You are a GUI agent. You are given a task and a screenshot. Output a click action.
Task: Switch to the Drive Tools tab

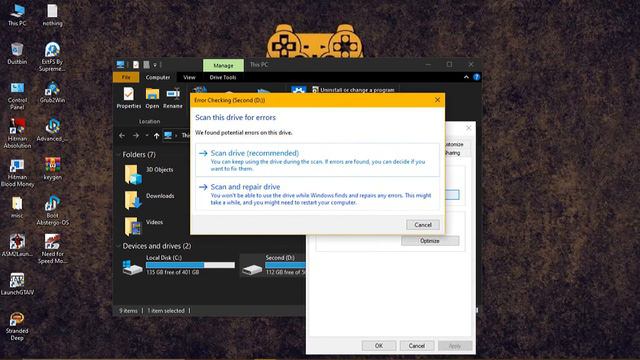coord(222,77)
